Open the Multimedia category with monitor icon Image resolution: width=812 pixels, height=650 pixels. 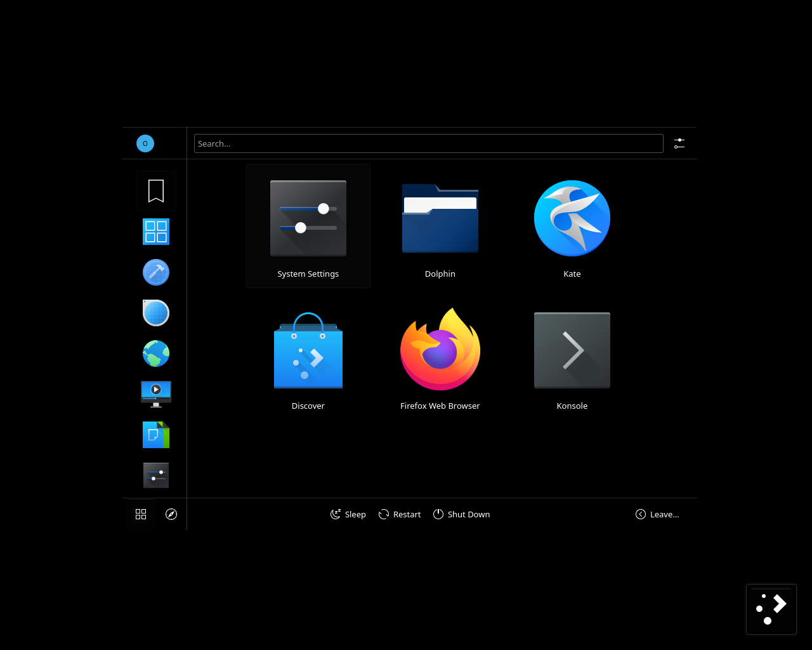click(x=156, y=394)
